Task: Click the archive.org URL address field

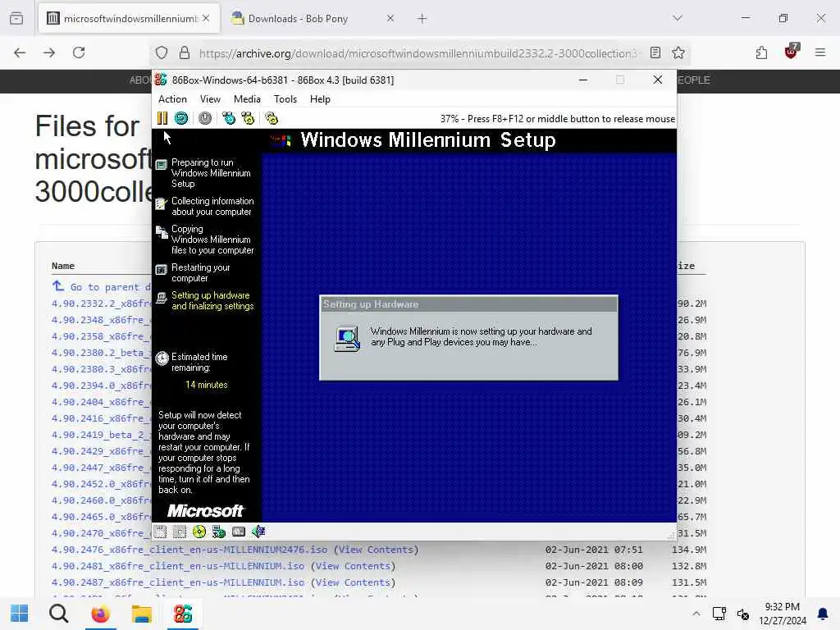Action: pos(418,53)
